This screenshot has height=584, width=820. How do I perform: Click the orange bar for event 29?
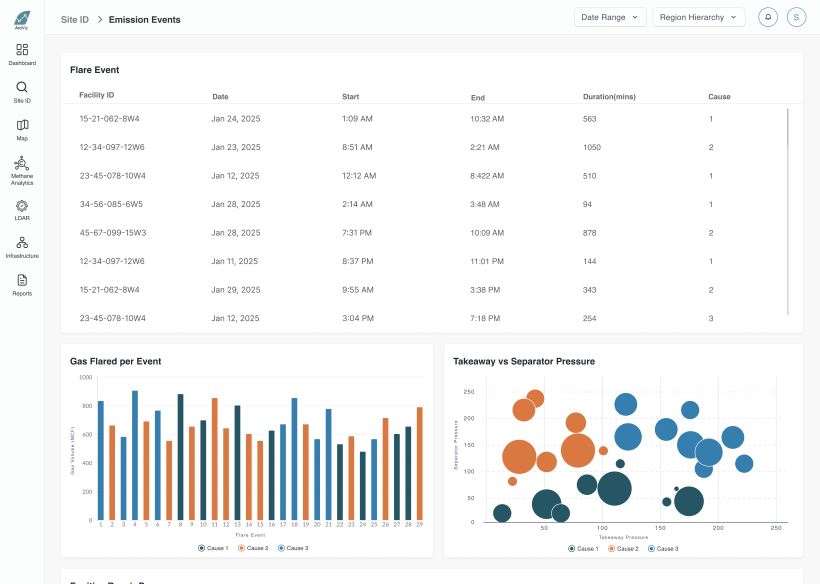coord(419,464)
